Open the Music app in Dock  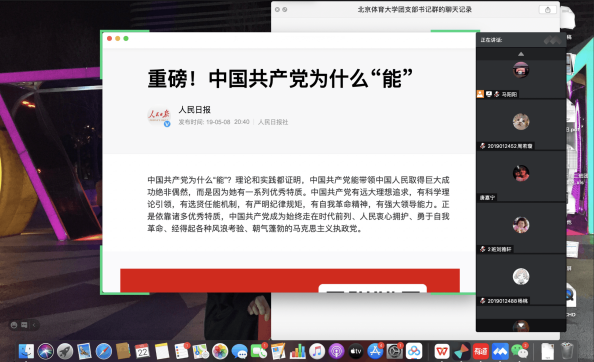317,352
